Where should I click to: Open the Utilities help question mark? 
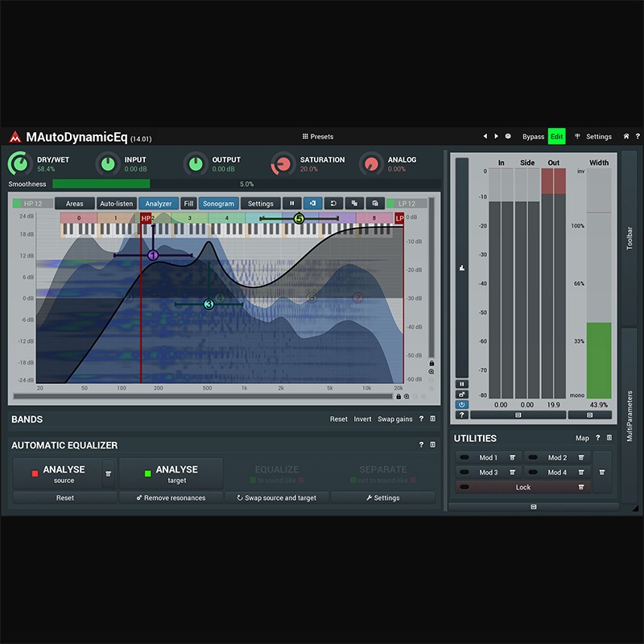point(598,438)
